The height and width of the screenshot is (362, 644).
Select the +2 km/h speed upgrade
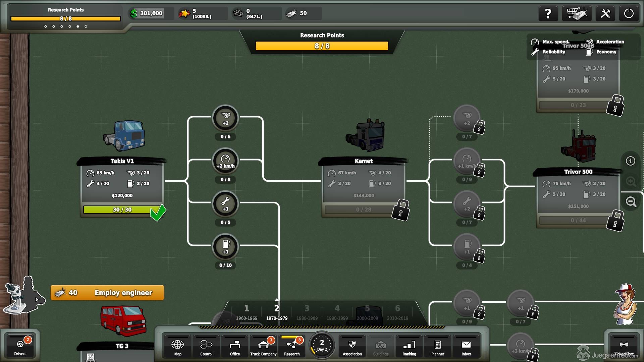pyautogui.click(x=225, y=161)
